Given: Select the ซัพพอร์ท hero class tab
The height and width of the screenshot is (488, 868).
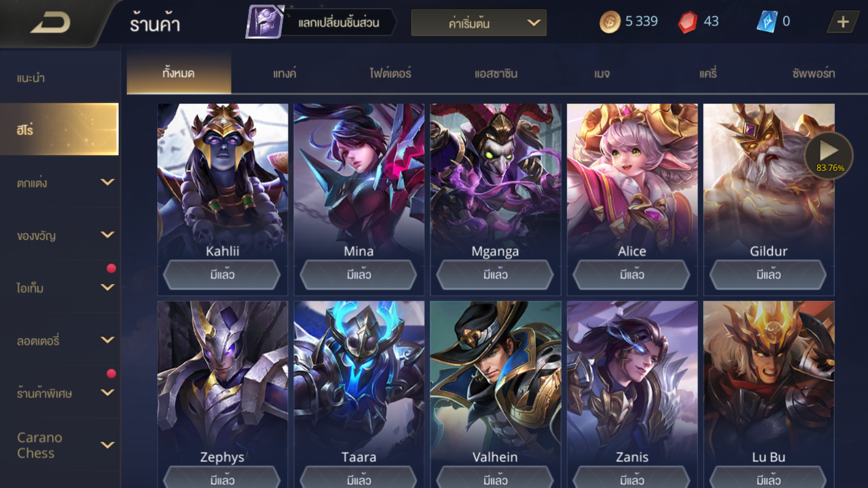Looking at the screenshot, I should point(813,73).
